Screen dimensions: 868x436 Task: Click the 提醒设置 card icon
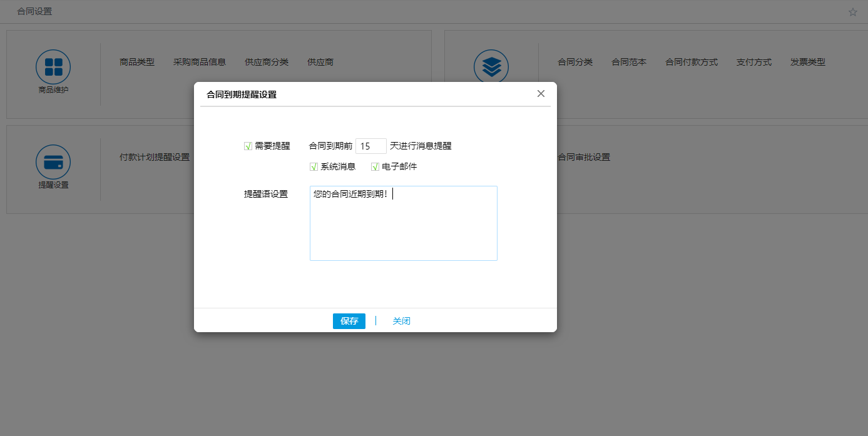coord(53,161)
